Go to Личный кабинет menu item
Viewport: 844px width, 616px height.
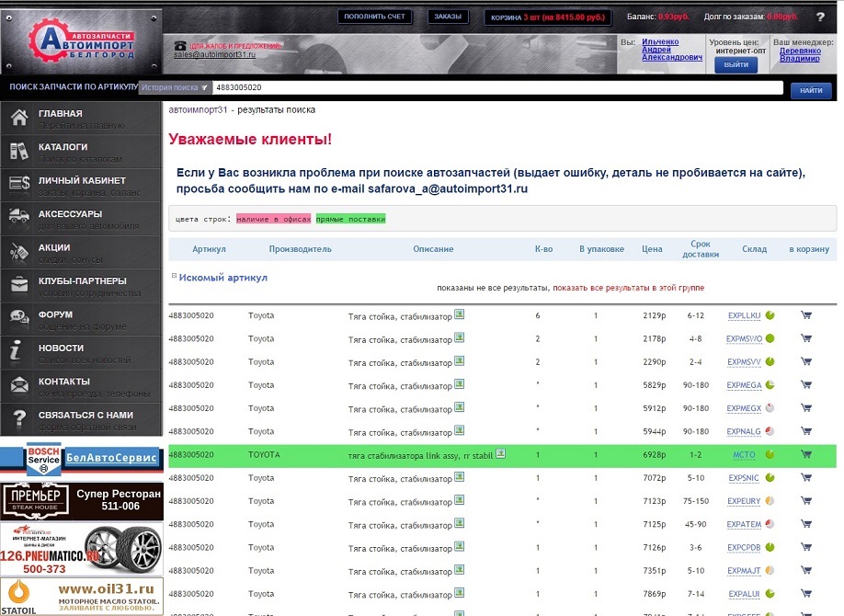(82, 180)
